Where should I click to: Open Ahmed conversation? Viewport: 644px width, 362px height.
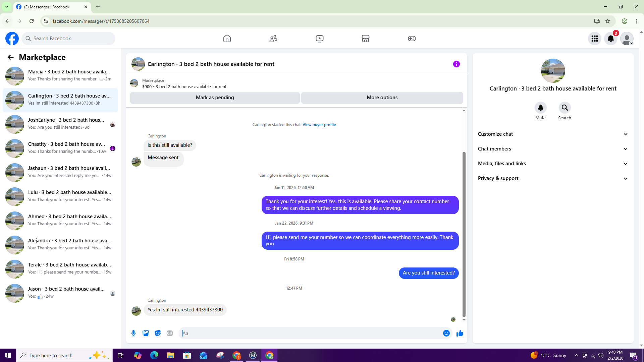pyautogui.click(x=60, y=221)
